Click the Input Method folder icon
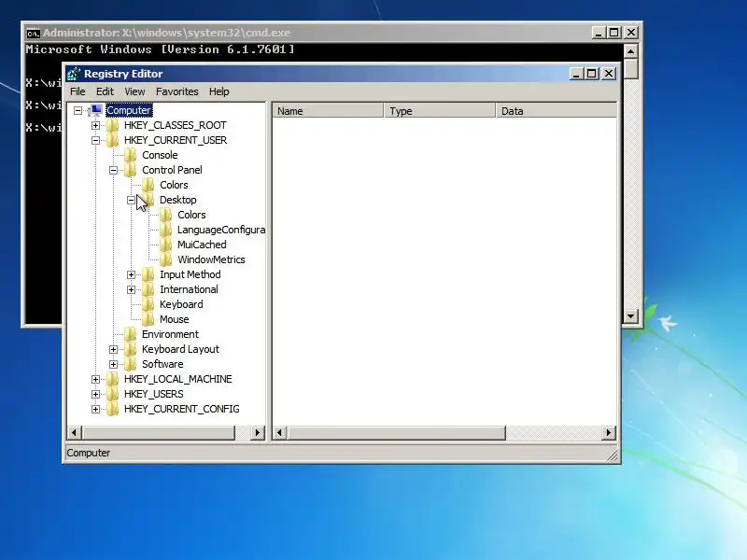This screenshot has width=747, height=560. 148,274
